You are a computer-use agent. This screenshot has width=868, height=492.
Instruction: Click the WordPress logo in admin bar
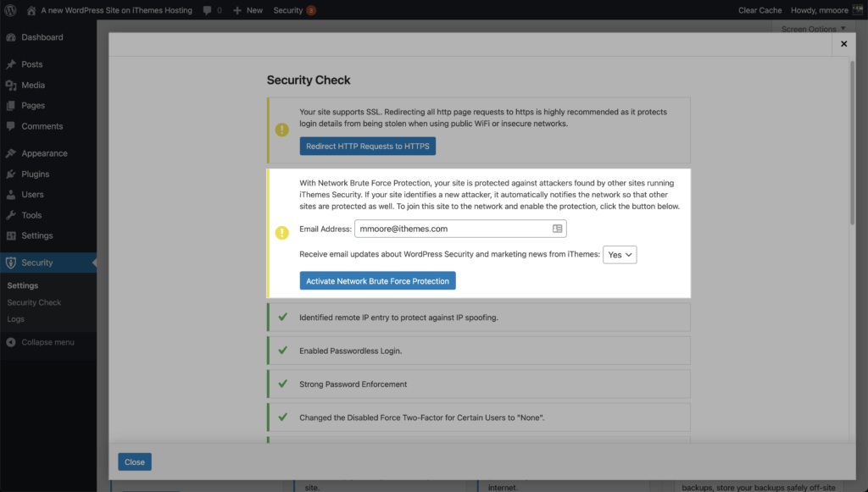pos(10,10)
